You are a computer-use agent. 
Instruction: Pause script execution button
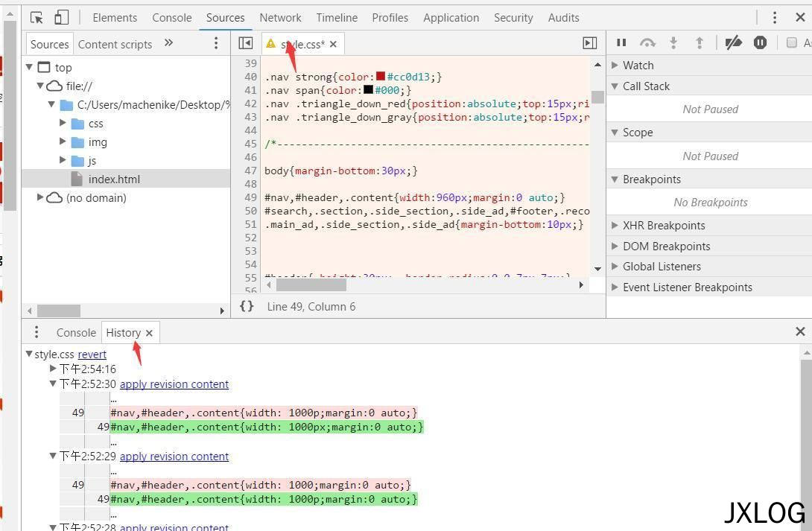[x=621, y=43]
